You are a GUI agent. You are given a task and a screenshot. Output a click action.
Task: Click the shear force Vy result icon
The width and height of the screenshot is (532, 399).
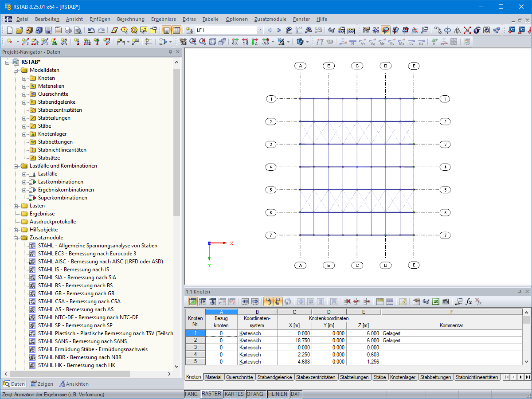pyautogui.click(x=363, y=42)
